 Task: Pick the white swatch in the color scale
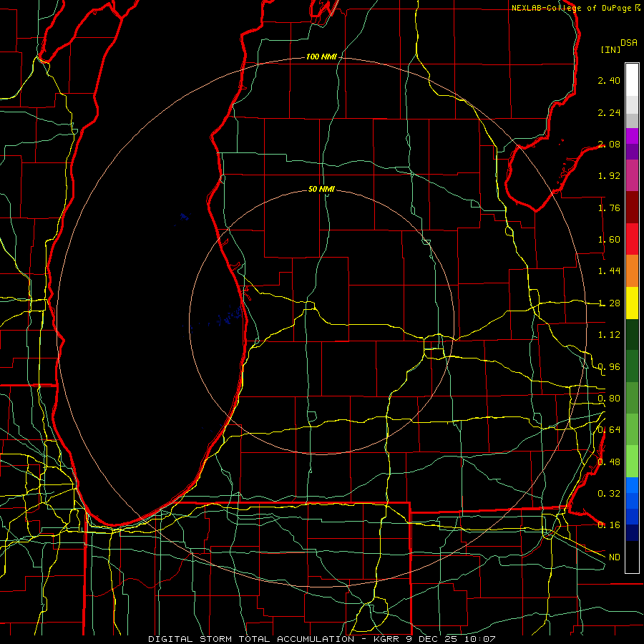pos(632,80)
